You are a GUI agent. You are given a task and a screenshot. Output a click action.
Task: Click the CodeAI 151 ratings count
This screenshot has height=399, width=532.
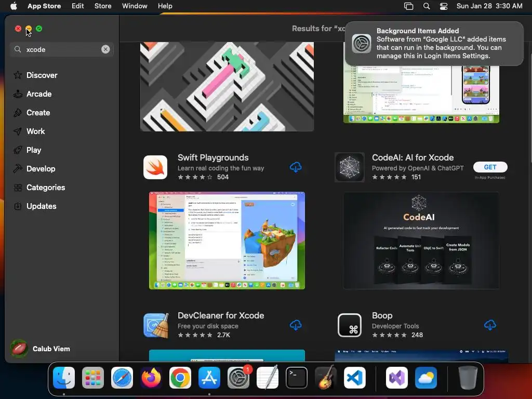[x=416, y=177]
